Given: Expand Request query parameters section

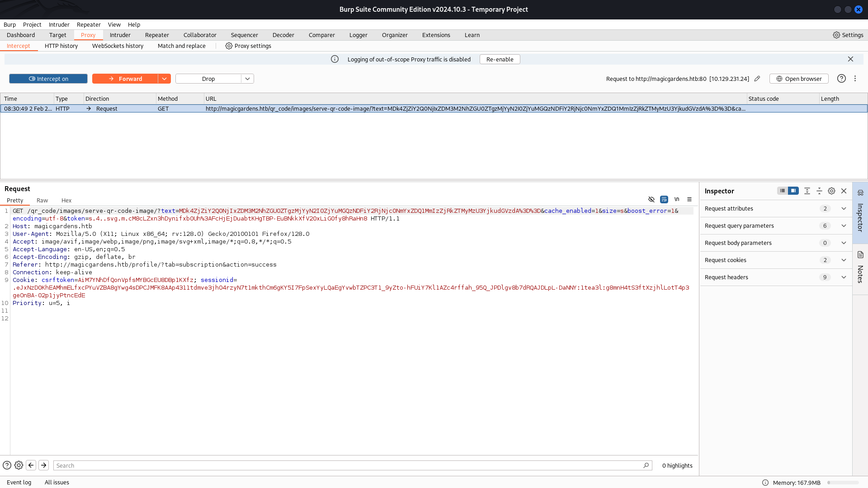Looking at the screenshot, I should 776,225.
